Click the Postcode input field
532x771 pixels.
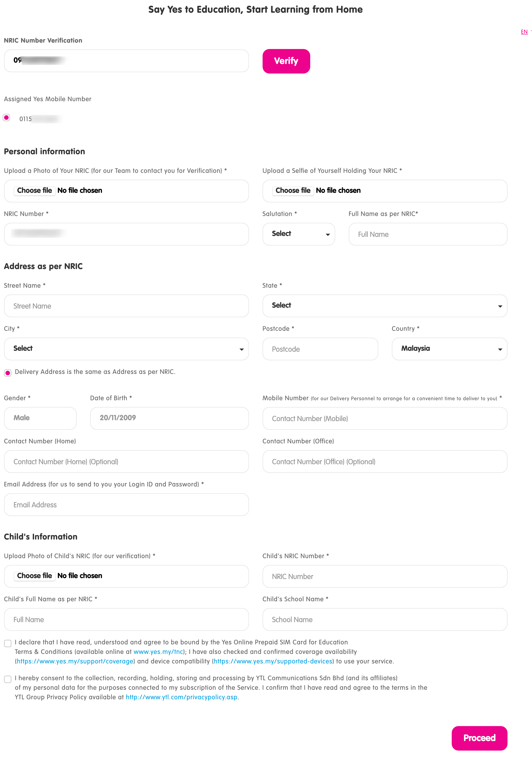[x=320, y=349]
